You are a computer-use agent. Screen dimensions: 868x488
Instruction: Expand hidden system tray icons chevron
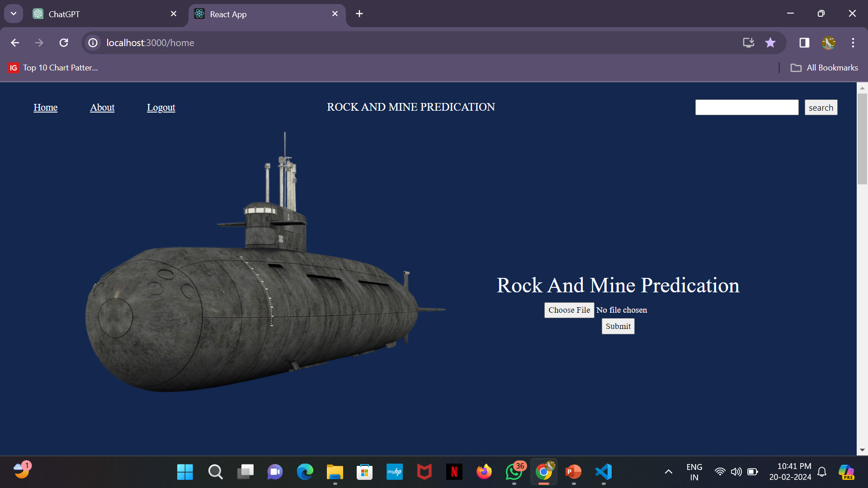pyautogui.click(x=668, y=472)
